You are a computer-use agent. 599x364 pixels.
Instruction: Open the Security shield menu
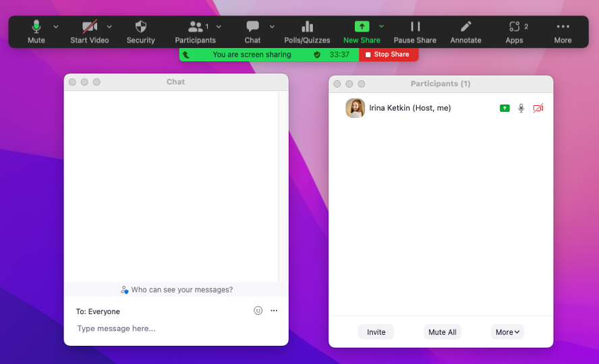click(140, 32)
